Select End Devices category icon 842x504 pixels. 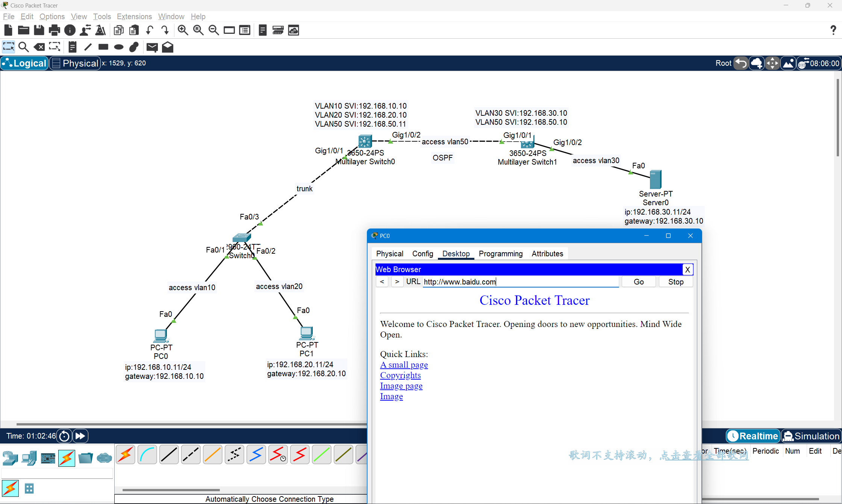point(29,458)
